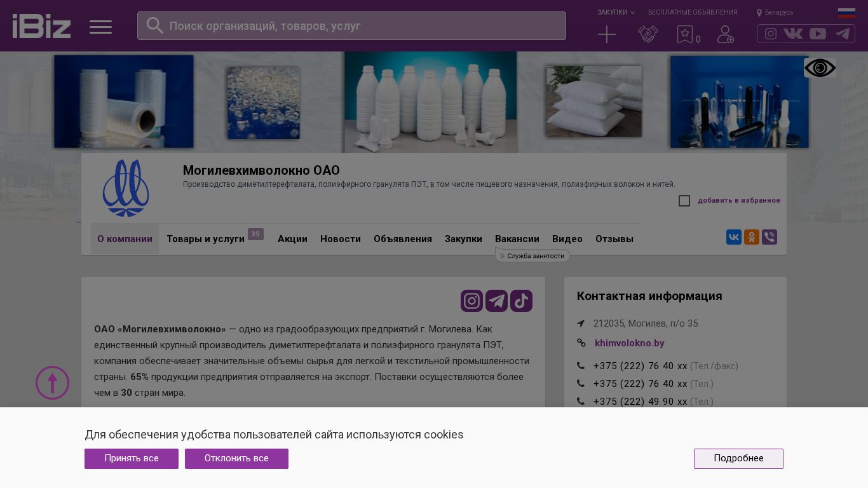Click the iBiz logo
Viewport: 868px width, 488px height.
(41, 26)
